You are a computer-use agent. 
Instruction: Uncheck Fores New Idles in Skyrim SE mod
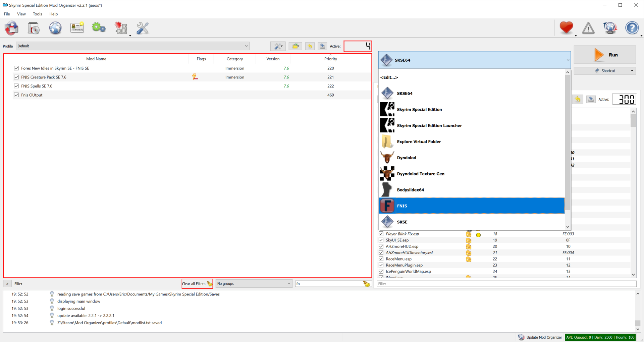coord(16,68)
